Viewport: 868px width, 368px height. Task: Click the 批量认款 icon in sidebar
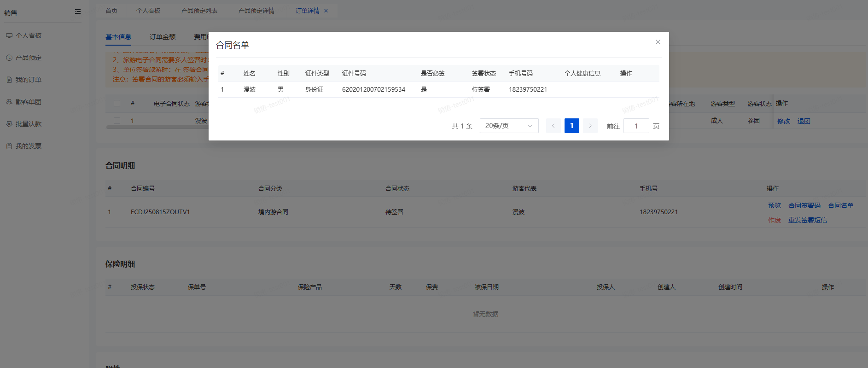click(x=9, y=124)
